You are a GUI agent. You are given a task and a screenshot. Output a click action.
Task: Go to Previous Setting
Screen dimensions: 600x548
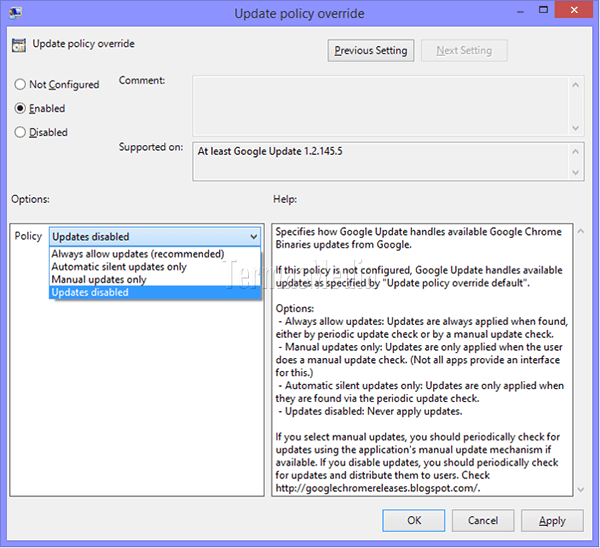point(371,50)
